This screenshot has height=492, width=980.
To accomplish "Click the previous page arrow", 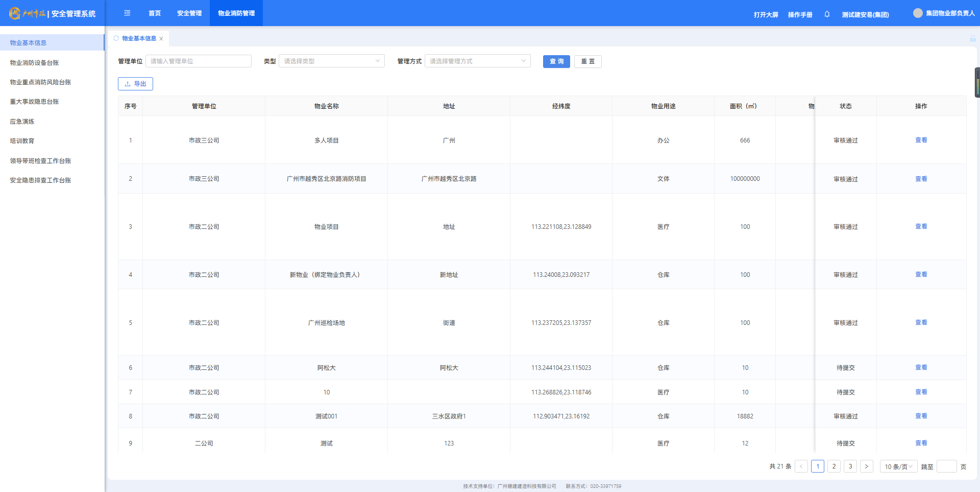I will tap(801, 466).
